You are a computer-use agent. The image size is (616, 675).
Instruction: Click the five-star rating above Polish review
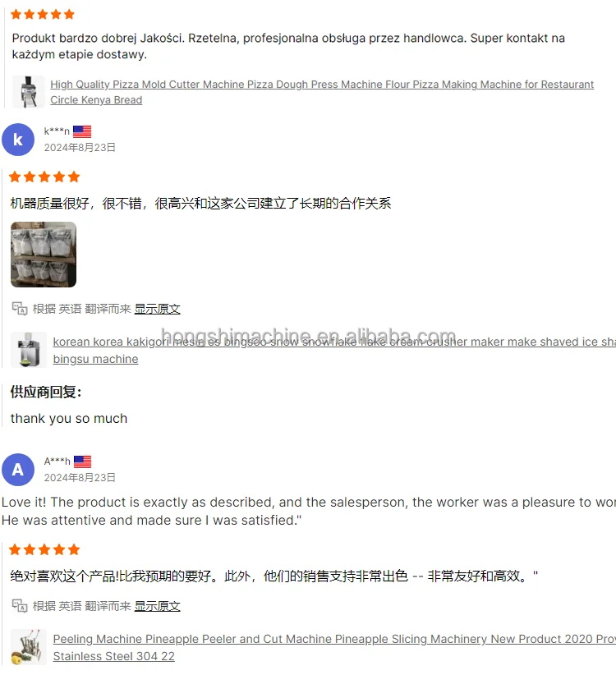pyautogui.click(x=43, y=15)
